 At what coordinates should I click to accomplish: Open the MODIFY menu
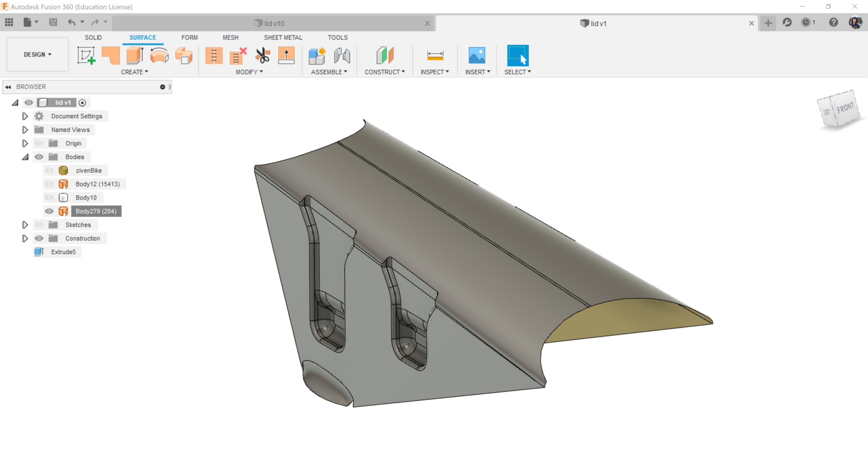point(249,72)
